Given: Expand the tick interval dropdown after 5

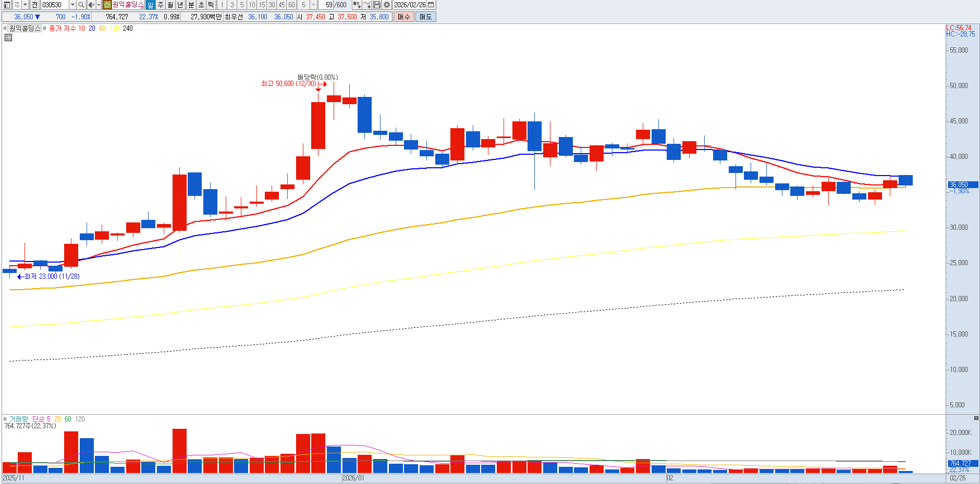Looking at the screenshot, I should pos(313,5).
